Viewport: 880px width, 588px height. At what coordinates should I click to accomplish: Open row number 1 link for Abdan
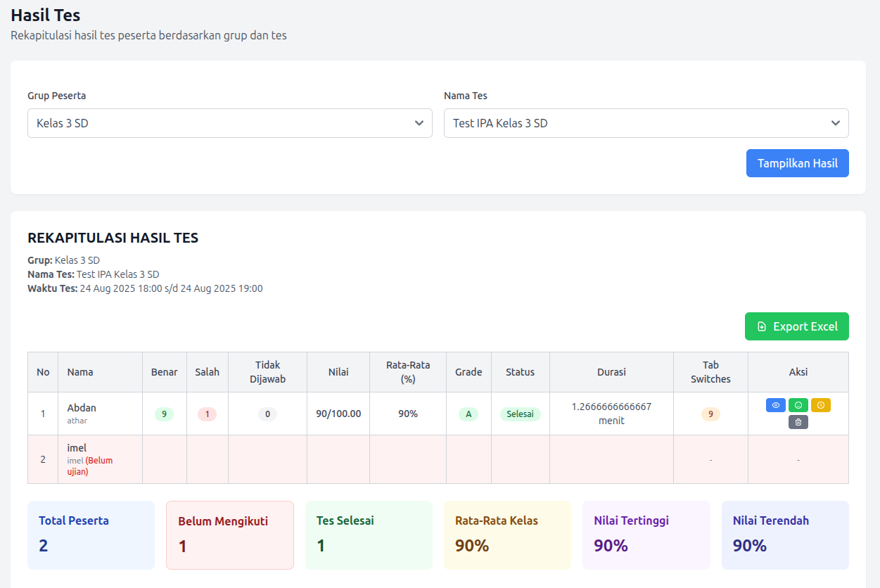tap(43, 414)
